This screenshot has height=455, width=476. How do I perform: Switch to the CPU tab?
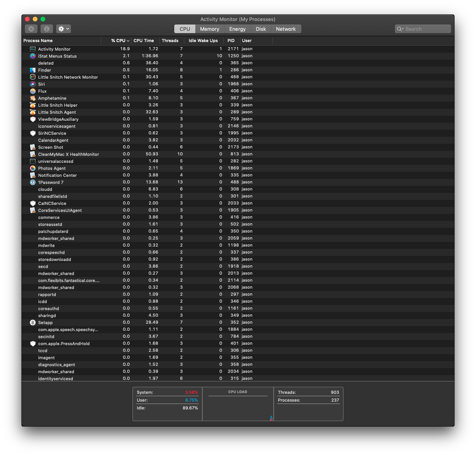point(185,29)
